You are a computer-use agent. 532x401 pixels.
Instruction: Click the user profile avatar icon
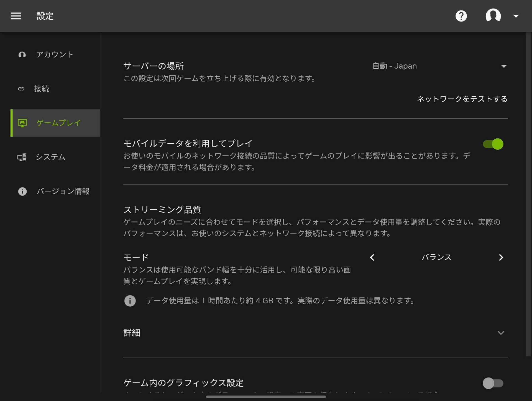(493, 15)
